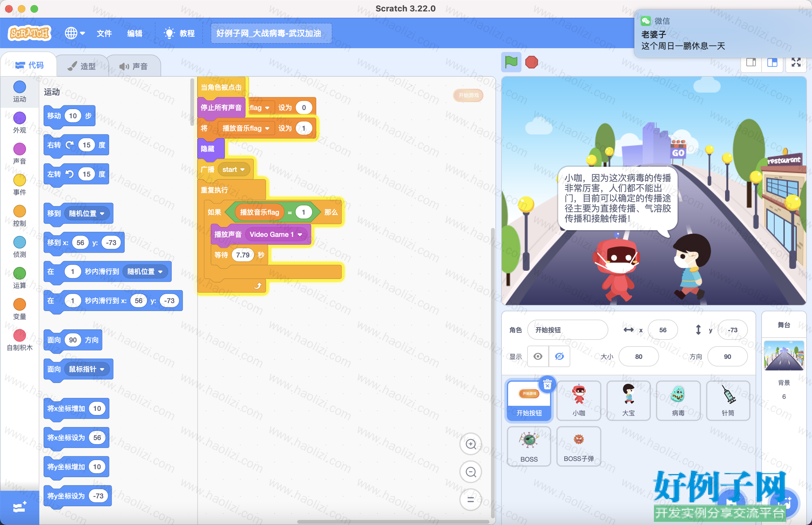Open 随机位置 dropdown in 秒内滑行到 block

point(145,272)
